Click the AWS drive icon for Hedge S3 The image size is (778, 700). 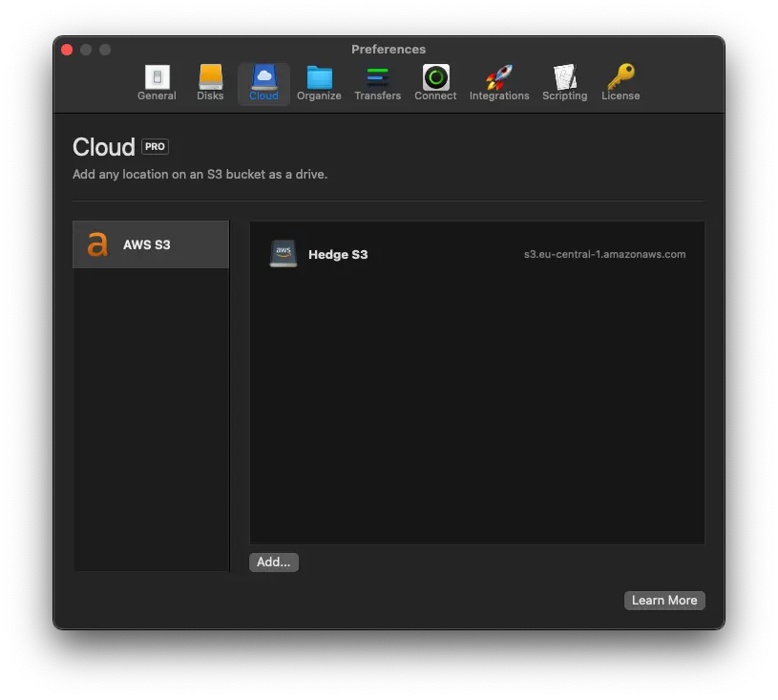click(284, 253)
